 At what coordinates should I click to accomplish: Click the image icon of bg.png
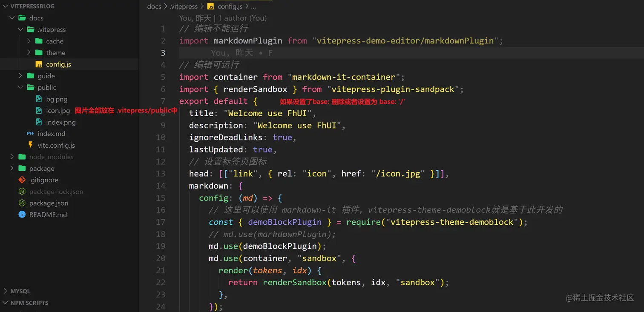click(39, 99)
